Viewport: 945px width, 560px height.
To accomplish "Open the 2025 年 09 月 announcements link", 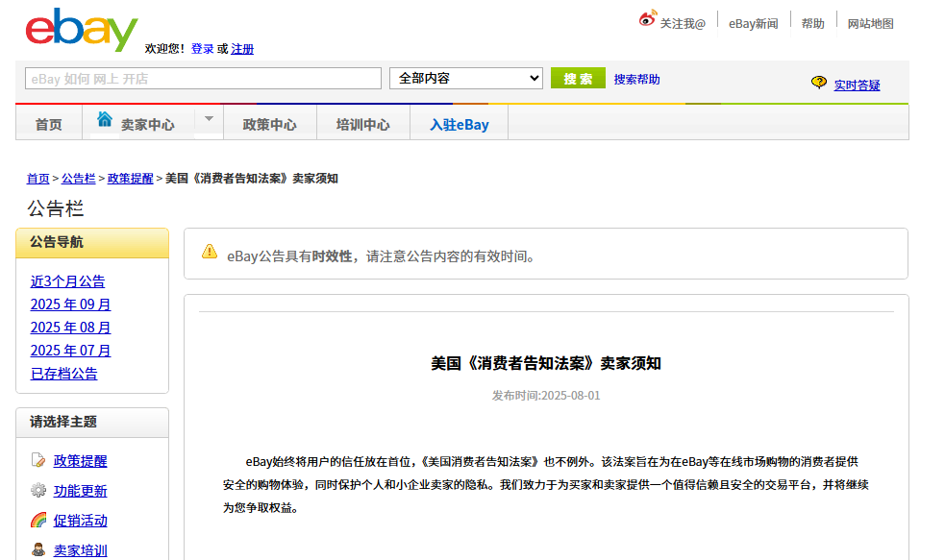I will (70, 304).
